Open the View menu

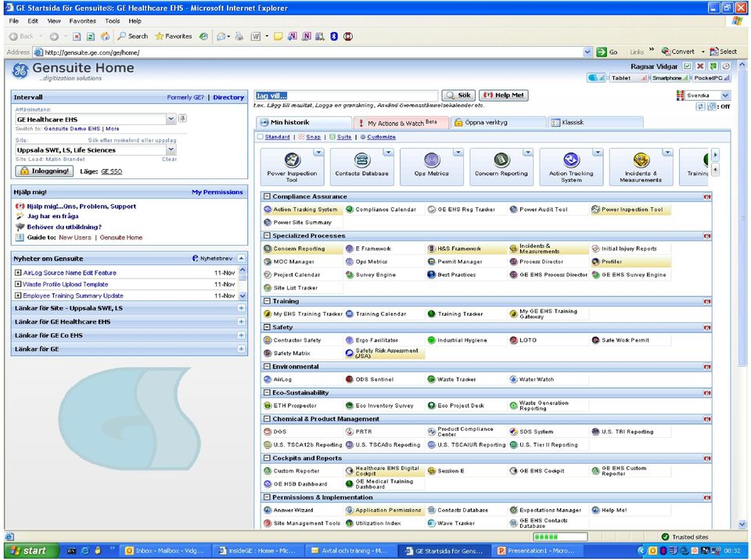point(54,21)
